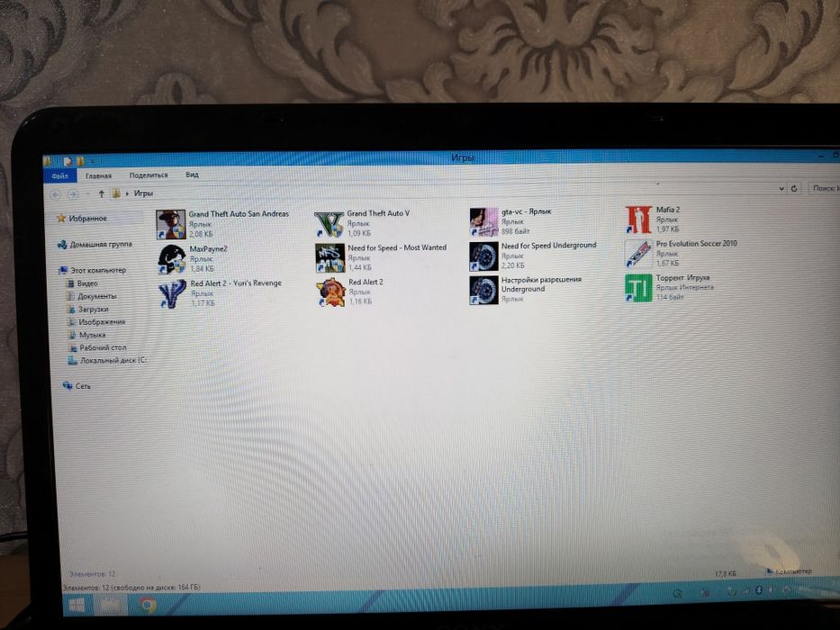This screenshot has height=630, width=840.
Task: Select the MaxPayne2 shortcut icon
Action: [x=171, y=259]
